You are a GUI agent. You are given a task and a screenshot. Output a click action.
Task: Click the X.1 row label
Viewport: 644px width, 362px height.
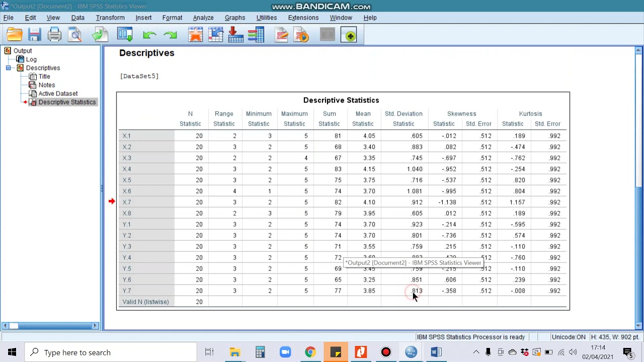coord(127,136)
